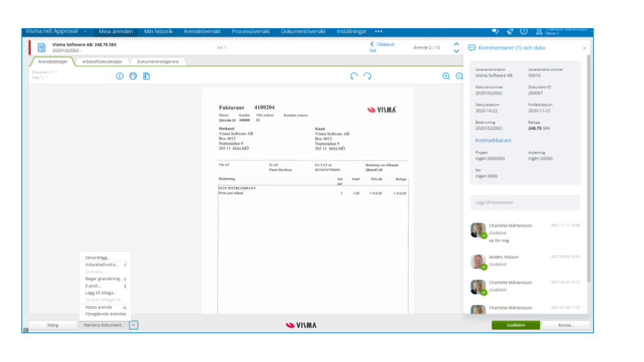
Task: Click the back chevron beside Tillbaka till lista
Action: (372, 44)
